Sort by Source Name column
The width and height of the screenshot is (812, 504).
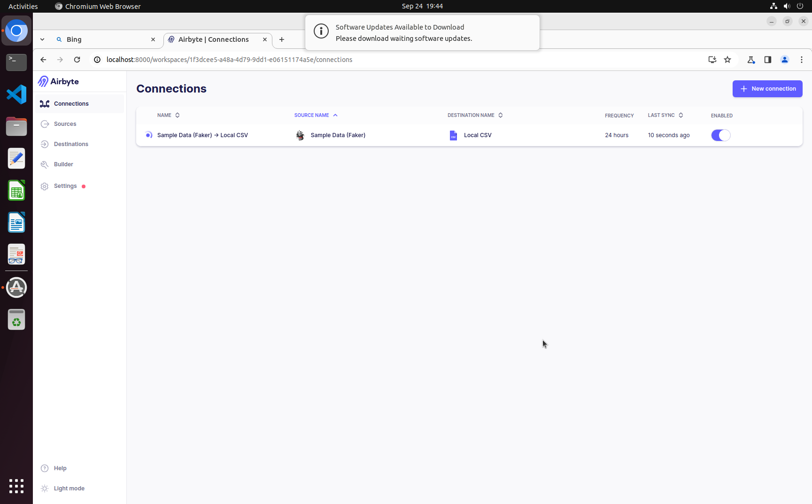pyautogui.click(x=316, y=115)
